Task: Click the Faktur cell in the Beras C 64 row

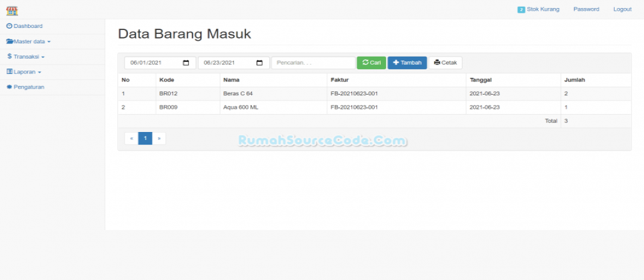Action: [397, 93]
